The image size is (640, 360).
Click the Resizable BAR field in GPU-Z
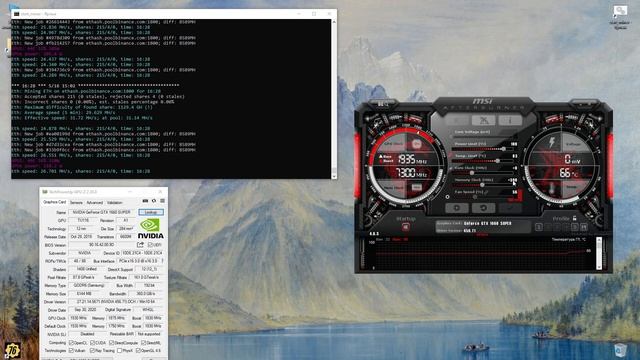150,334
